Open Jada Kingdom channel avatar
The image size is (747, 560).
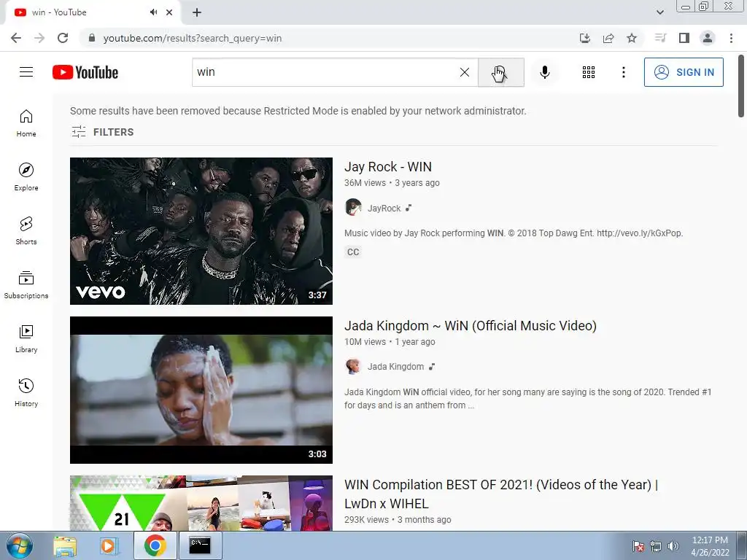coord(353,367)
